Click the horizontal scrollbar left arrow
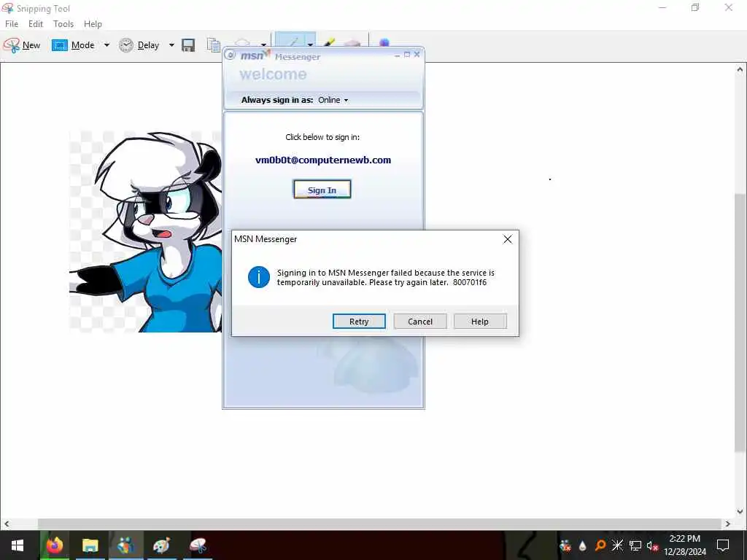The height and width of the screenshot is (560, 747). [6, 524]
